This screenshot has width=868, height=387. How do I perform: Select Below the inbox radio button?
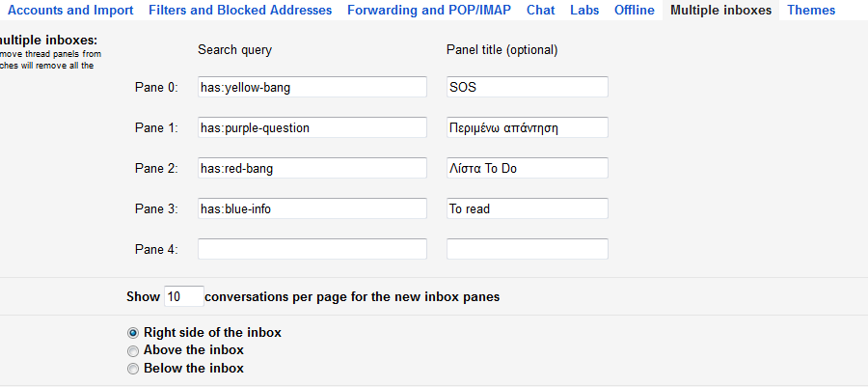point(134,369)
